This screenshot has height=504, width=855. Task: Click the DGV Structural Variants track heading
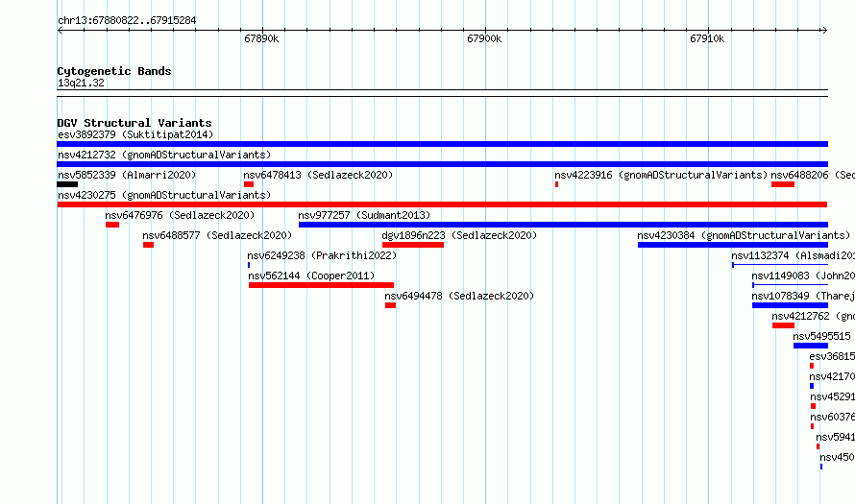tap(134, 123)
